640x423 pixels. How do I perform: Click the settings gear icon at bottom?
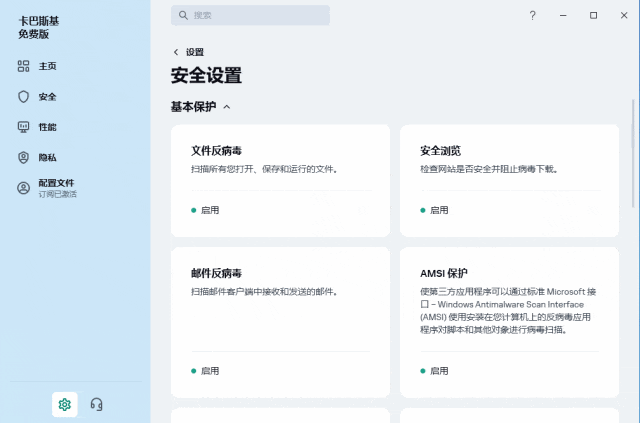tap(64, 404)
